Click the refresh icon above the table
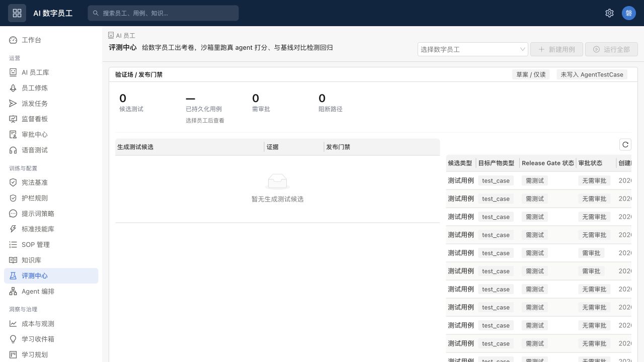The image size is (644, 362). tap(625, 145)
